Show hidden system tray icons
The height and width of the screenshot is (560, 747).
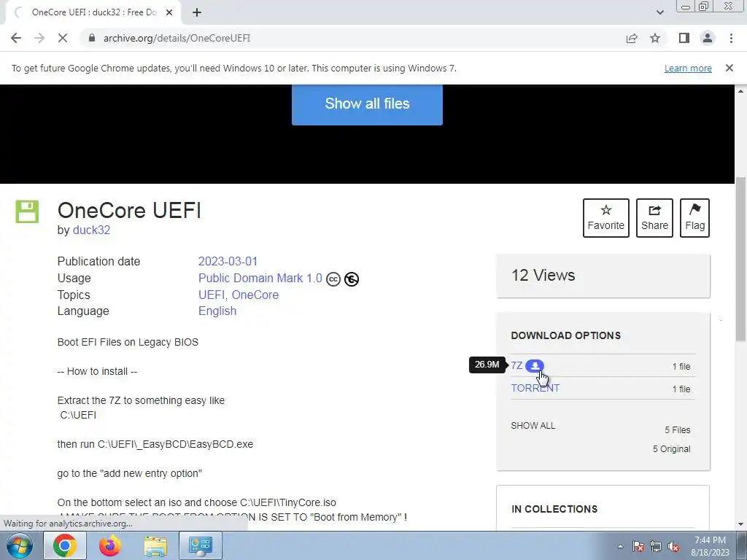[x=620, y=546]
